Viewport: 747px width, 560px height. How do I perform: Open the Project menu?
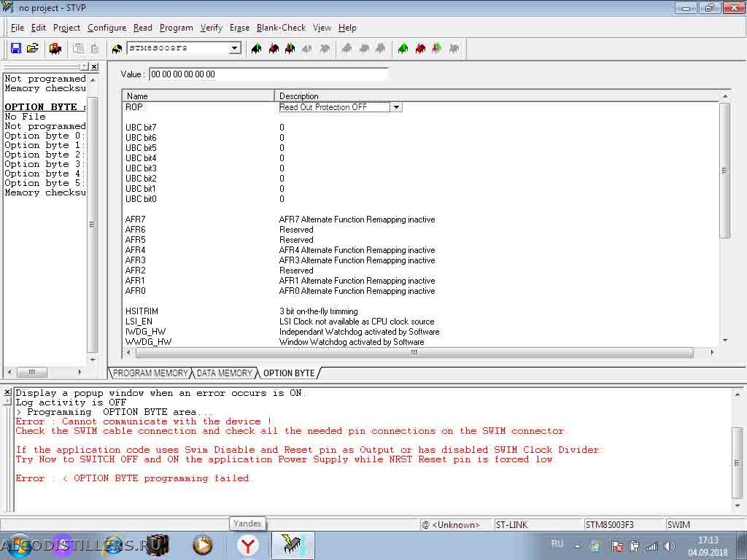coord(66,28)
